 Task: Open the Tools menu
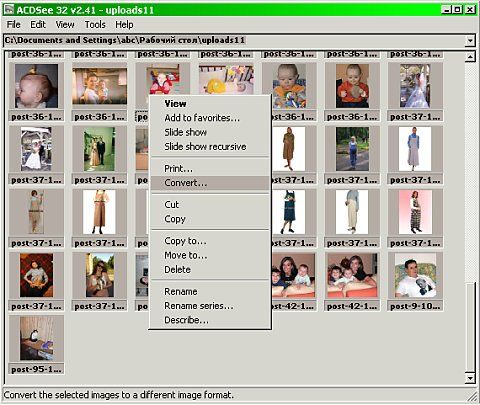pyautogui.click(x=95, y=25)
